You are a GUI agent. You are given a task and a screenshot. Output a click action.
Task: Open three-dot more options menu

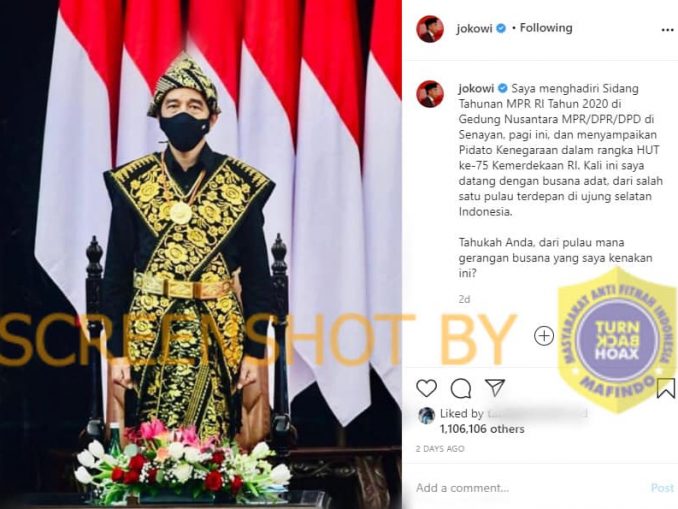pos(668,30)
